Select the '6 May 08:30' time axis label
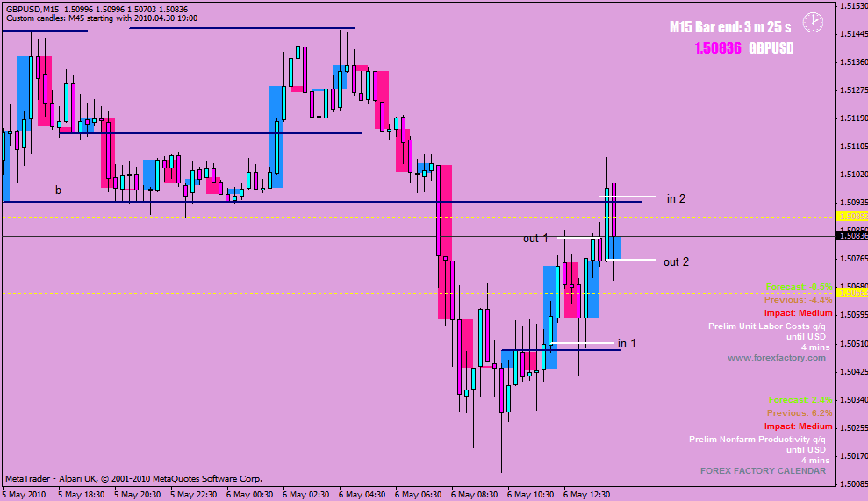The width and height of the screenshot is (868, 501). click(x=475, y=494)
